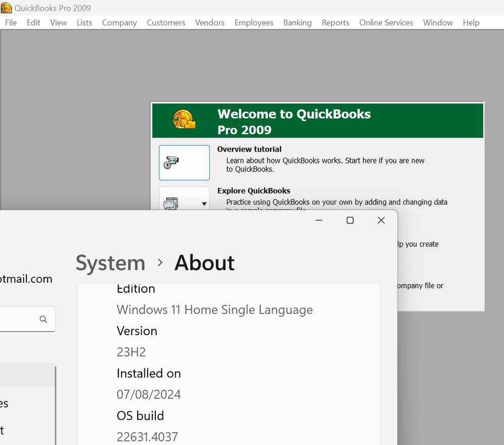
Task: Open the Vendors menu
Action: (x=210, y=23)
